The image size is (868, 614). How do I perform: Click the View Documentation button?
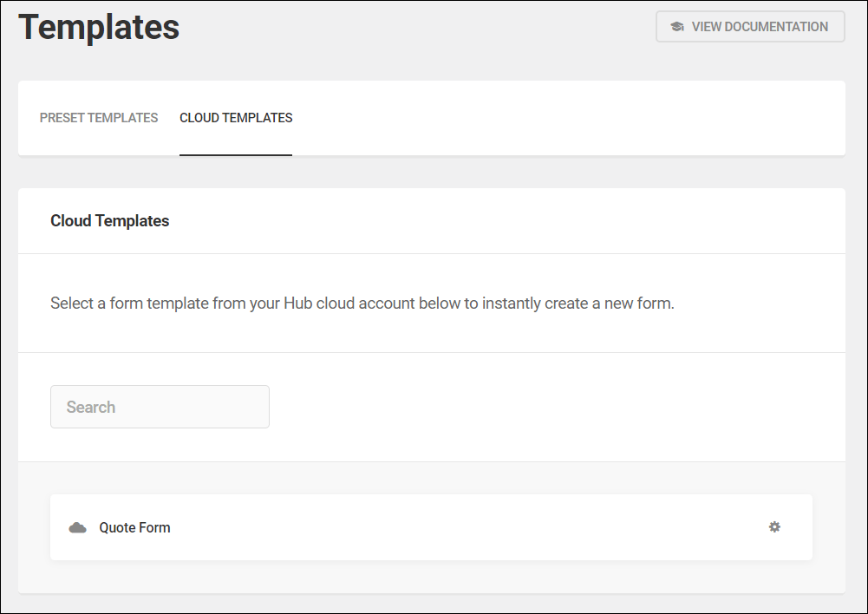click(749, 26)
